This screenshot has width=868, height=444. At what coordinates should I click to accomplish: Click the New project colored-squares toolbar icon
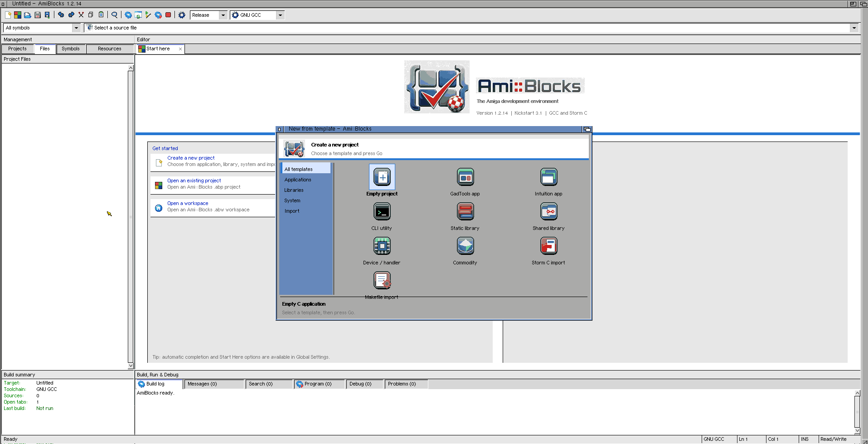[x=18, y=15]
